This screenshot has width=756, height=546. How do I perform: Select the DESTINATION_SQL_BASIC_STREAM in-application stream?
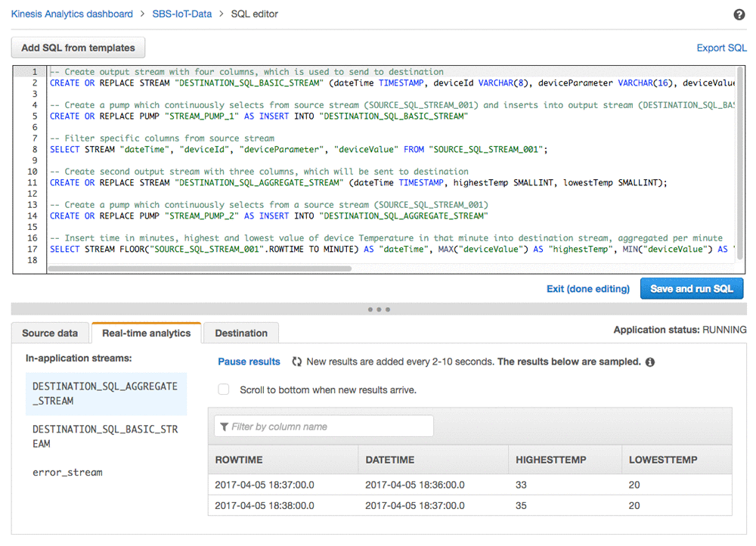pyautogui.click(x=106, y=436)
